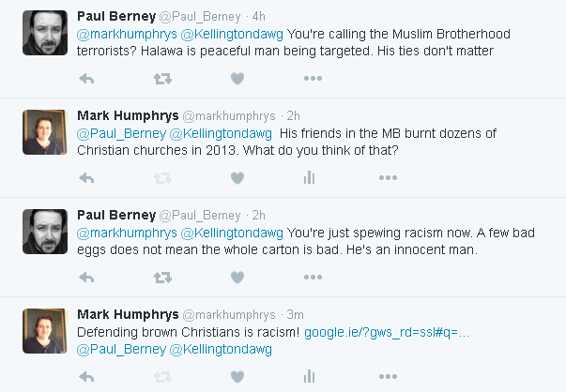
Task: Open more options on Paul's Halawa tweet
Action: point(313,79)
